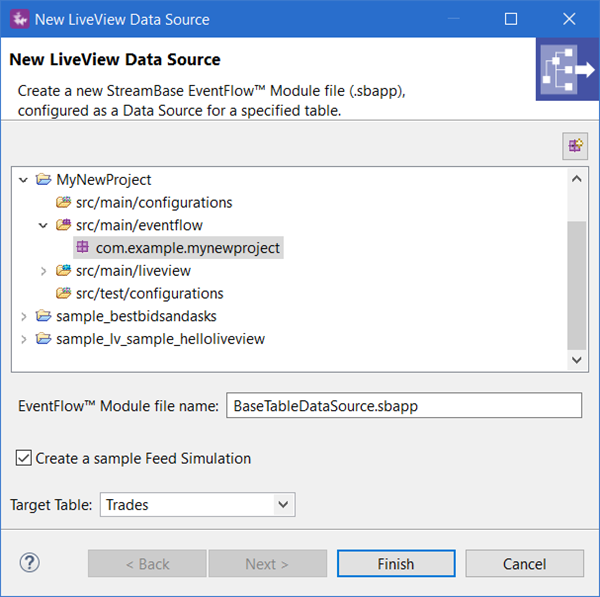Viewport: 600px width, 597px height.
Task: Click the MyNewProject folder icon
Action: [44, 180]
